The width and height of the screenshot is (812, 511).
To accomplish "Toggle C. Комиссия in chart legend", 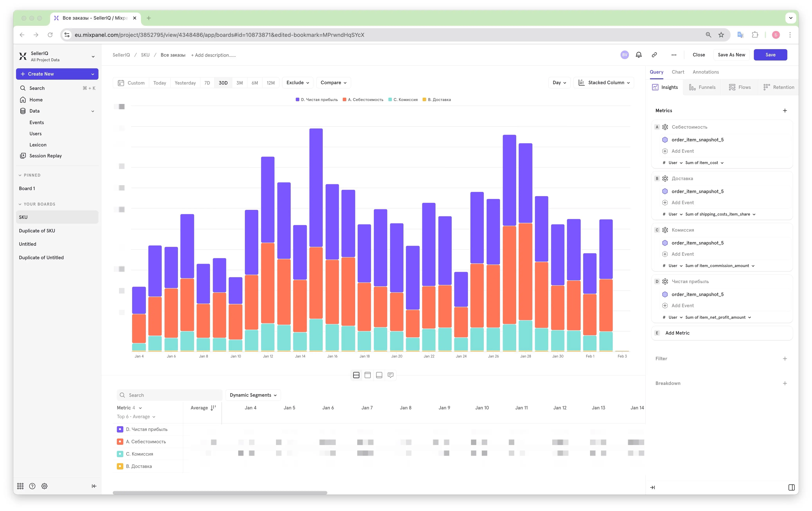I will (403, 99).
